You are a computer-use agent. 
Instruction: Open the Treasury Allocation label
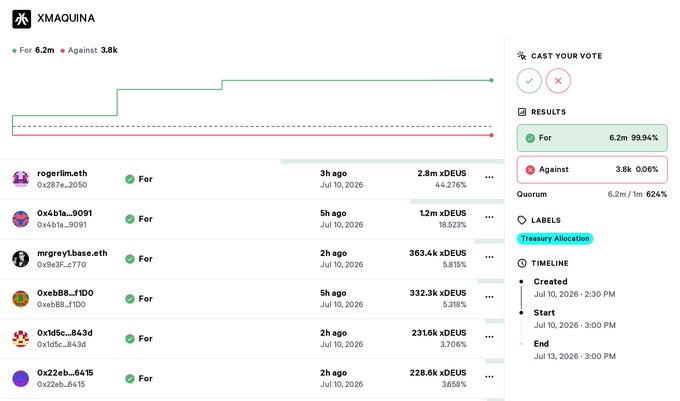click(x=555, y=238)
